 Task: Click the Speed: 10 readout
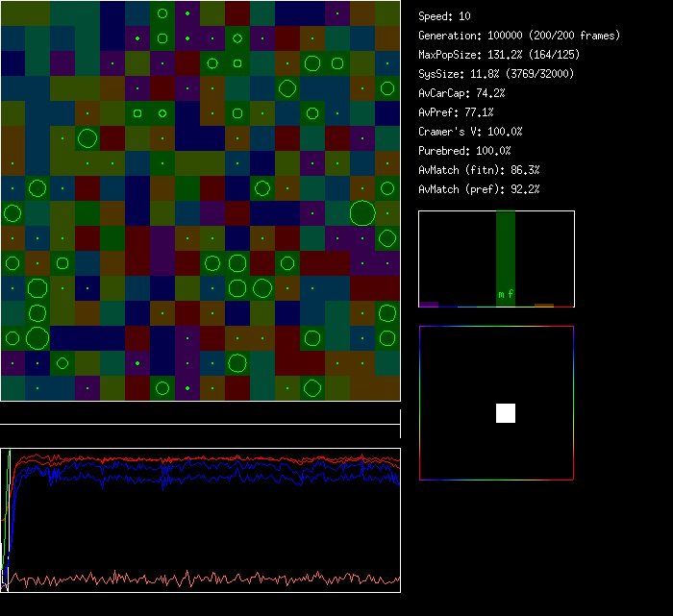[445, 16]
